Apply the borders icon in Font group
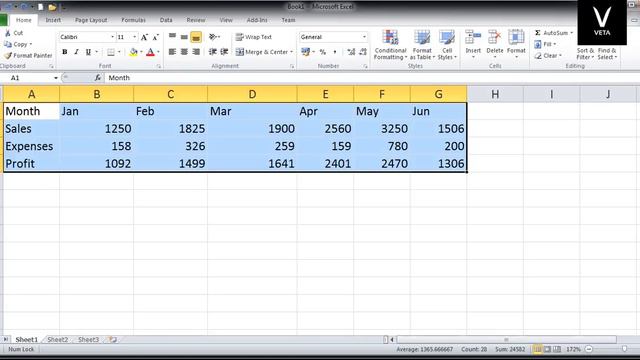640x360 pixels. (x=111, y=52)
